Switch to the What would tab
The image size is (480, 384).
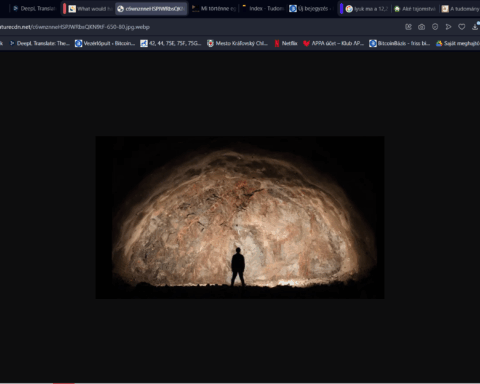pyautogui.click(x=90, y=9)
